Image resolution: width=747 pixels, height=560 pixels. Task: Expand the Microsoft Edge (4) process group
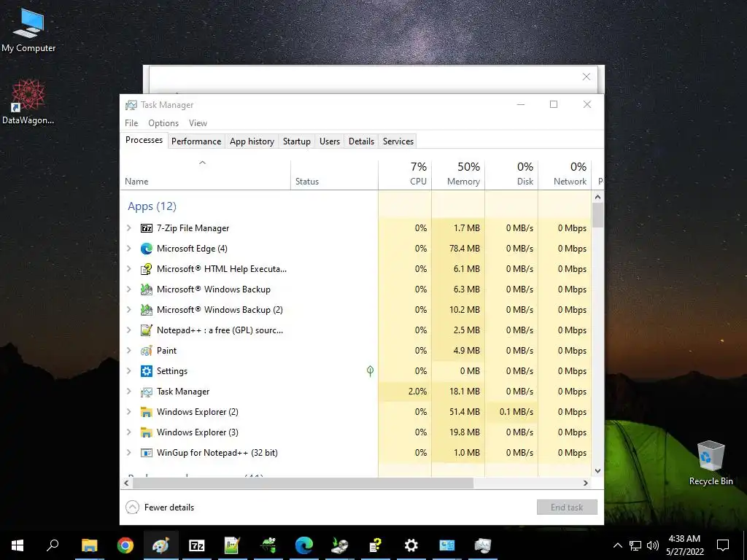128,249
